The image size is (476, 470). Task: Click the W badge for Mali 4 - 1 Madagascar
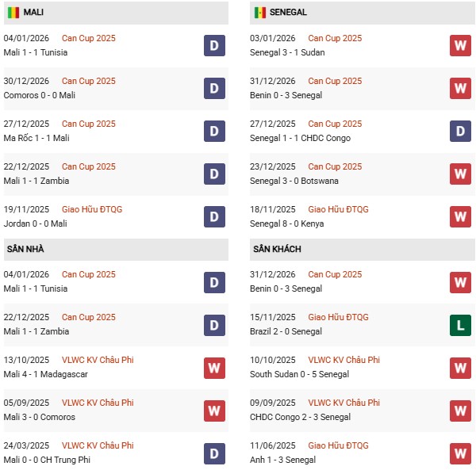(x=214, y=367)
